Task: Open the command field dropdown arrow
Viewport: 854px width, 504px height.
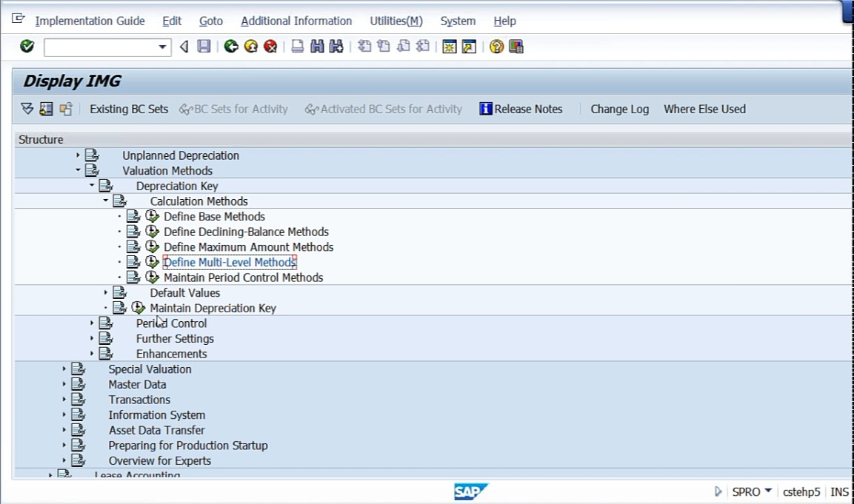Action: pyautogui.click(x=162, y=47)
